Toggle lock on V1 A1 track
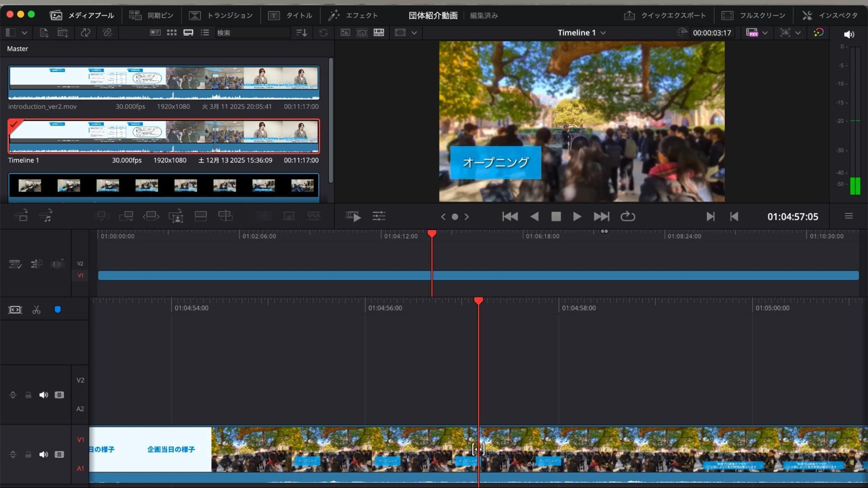The image size is (868, 488). click(x=28, y=455)
